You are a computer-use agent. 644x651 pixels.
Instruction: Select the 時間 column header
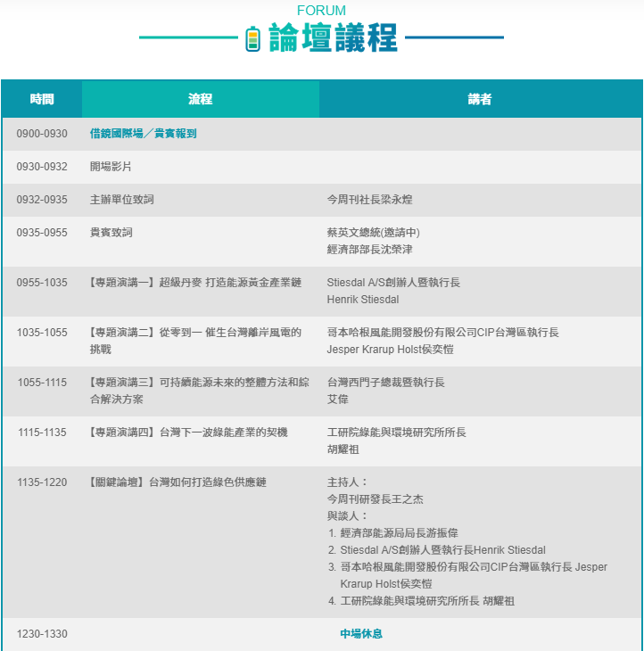pos(42,99)
